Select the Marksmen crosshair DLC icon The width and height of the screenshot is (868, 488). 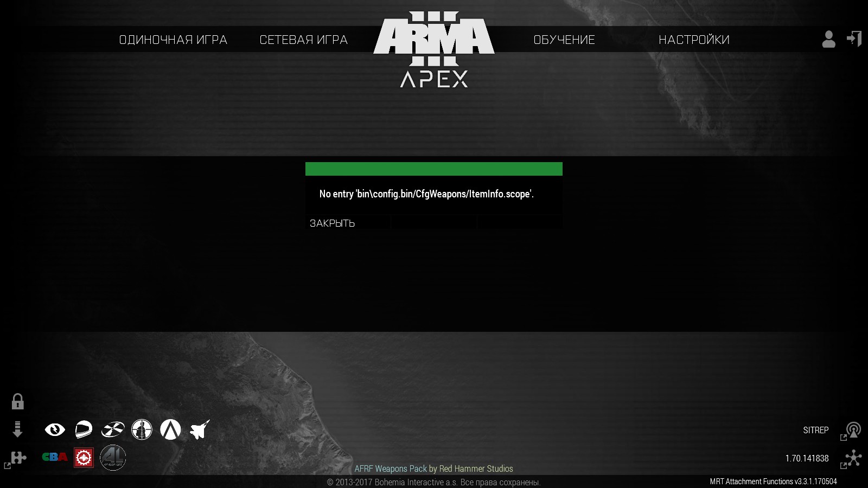[x=142, y=429]
